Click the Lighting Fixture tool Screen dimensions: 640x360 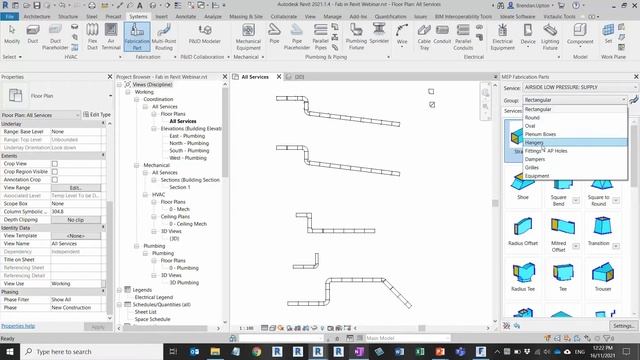pos(550,37)
